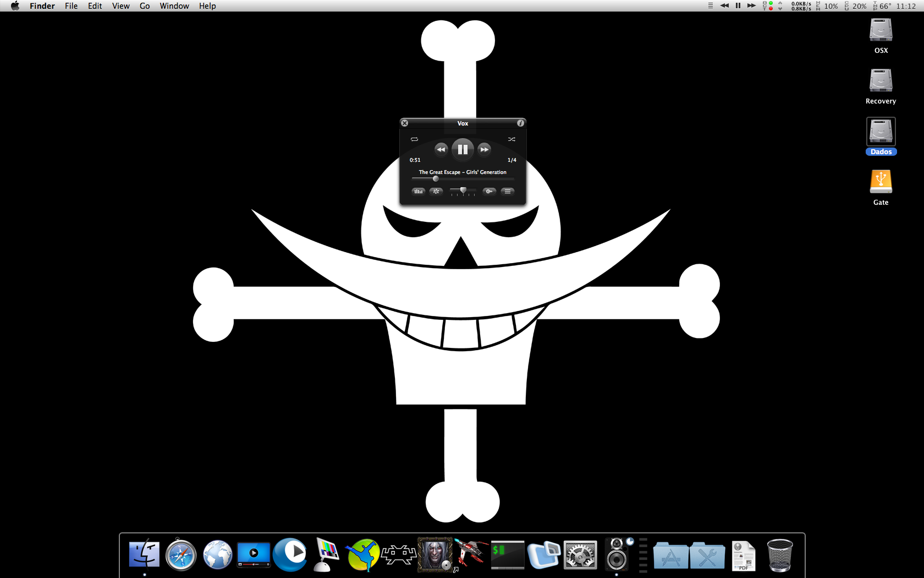Open the green dancer icon app in Dock

point(362,555)
